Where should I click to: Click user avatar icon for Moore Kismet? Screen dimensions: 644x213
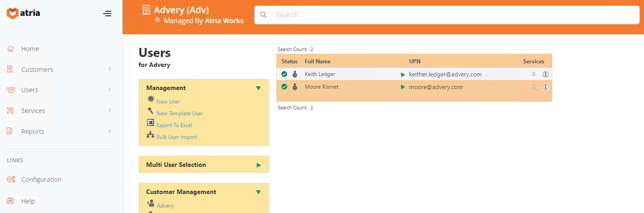[295, 87]
